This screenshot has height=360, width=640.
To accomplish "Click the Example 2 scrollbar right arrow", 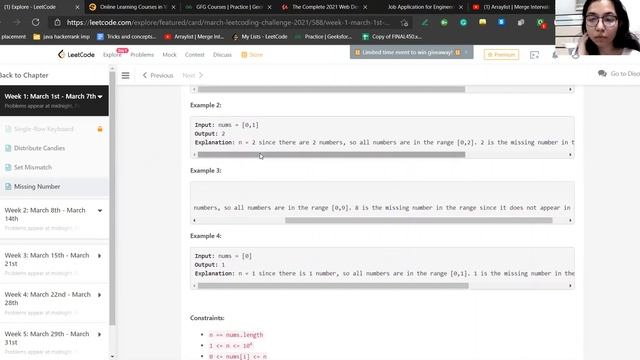I will (x=570, y=155).
